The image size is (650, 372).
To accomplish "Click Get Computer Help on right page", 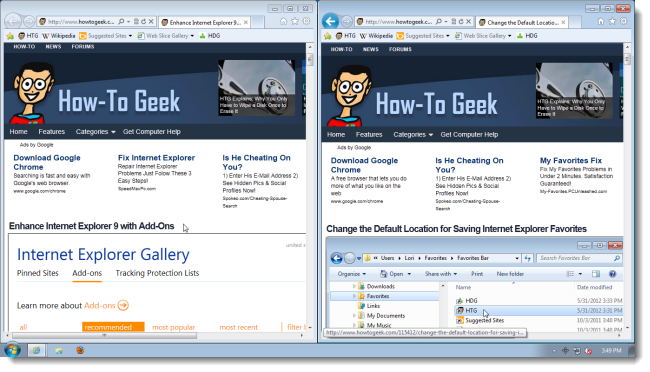I will [469, 135].
